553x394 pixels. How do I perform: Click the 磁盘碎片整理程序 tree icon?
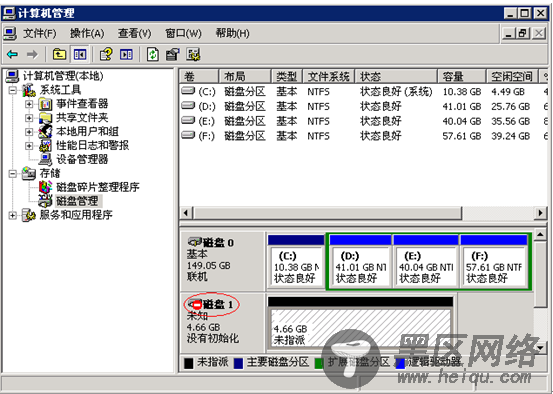point(45,187)
